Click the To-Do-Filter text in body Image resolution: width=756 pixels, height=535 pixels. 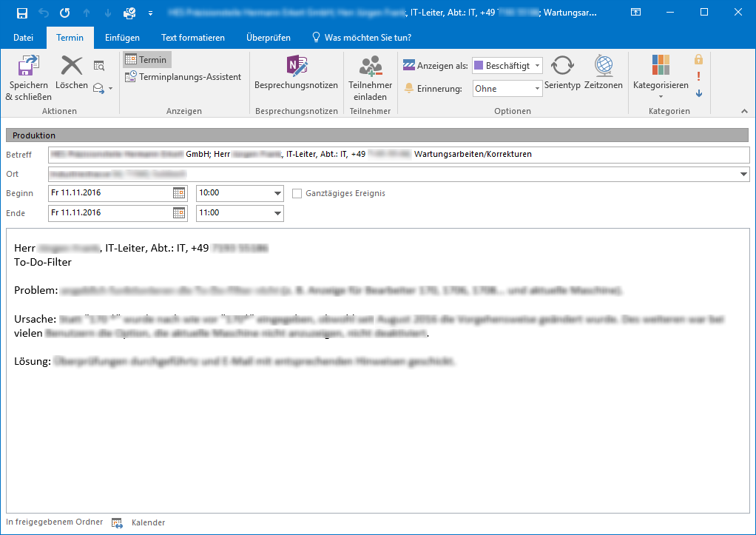pos(43,263)
